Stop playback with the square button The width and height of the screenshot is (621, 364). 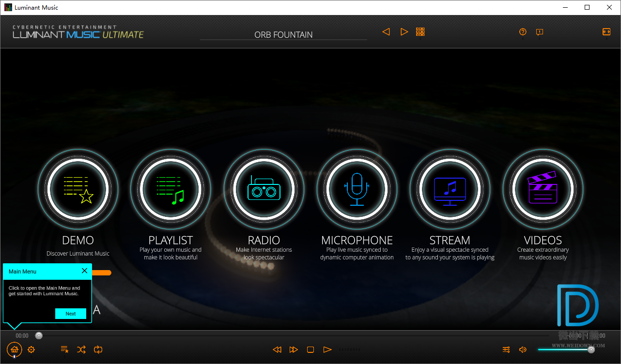pyautogui.click(x=310, y=349)
